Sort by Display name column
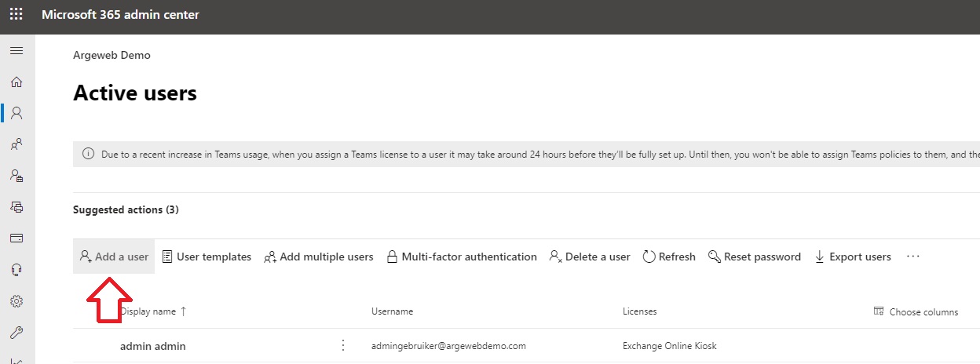This screenshot has width=980, height=364. click(x=153, y=311)
